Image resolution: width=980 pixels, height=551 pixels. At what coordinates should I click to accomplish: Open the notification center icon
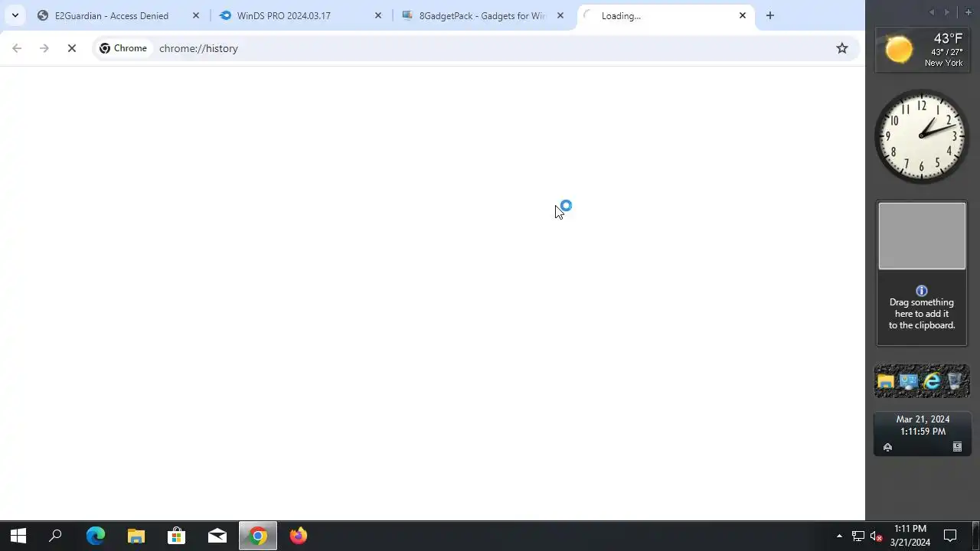[x=950, y=536]
